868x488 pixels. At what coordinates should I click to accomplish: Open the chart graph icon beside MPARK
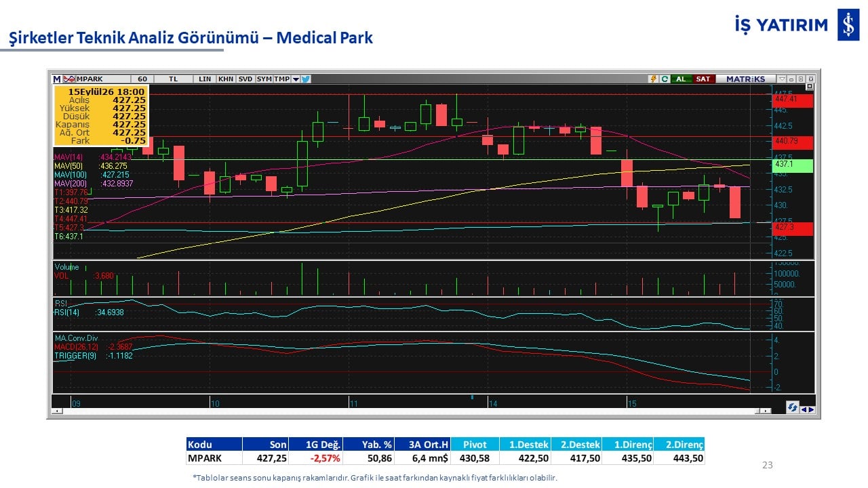[x=69, y=79]
